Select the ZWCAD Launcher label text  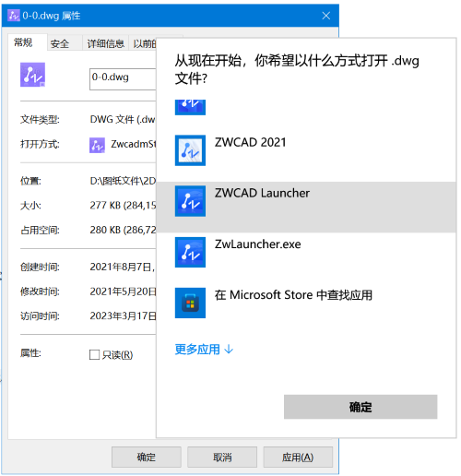(x=262, y=193)
